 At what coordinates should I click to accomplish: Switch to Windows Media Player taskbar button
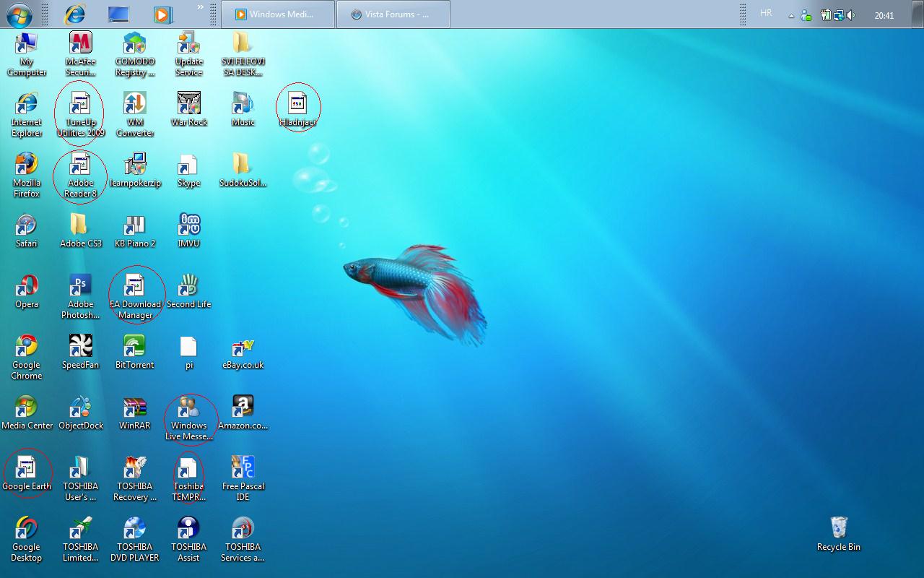(x=277, y=14)
